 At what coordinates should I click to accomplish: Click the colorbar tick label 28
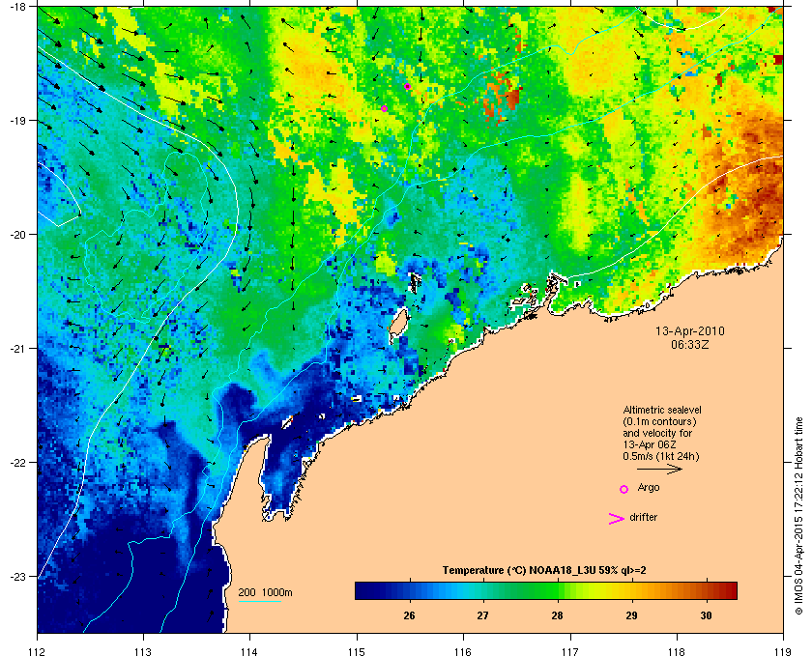coord(557,615)
